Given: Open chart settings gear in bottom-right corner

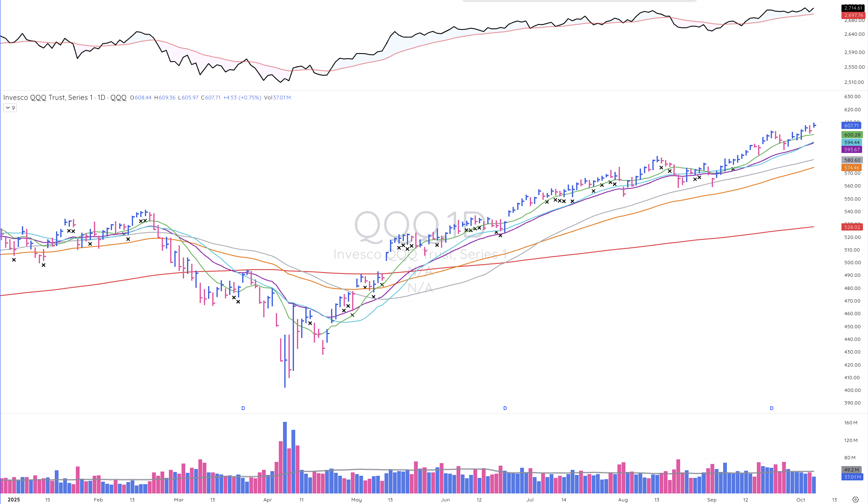Looking at the screenshot, I should pyautogui.click(x=855, y=499).
